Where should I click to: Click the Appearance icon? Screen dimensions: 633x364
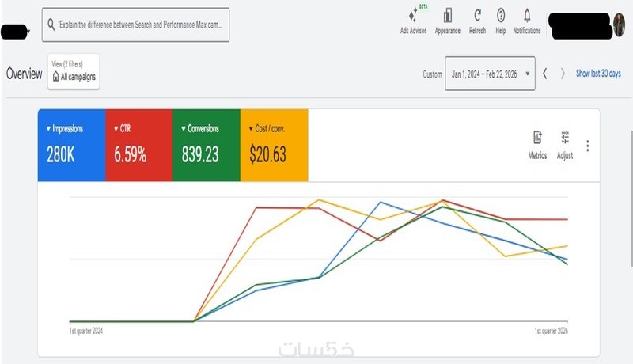tap(447, 17)
